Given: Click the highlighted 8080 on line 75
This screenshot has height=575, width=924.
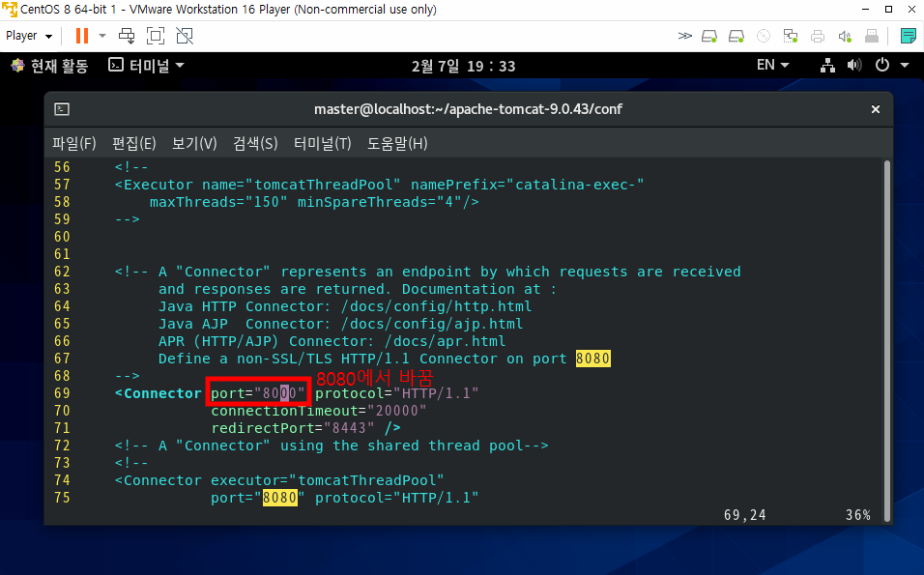Looking at the screenshot, I should (x=280, y=498).
